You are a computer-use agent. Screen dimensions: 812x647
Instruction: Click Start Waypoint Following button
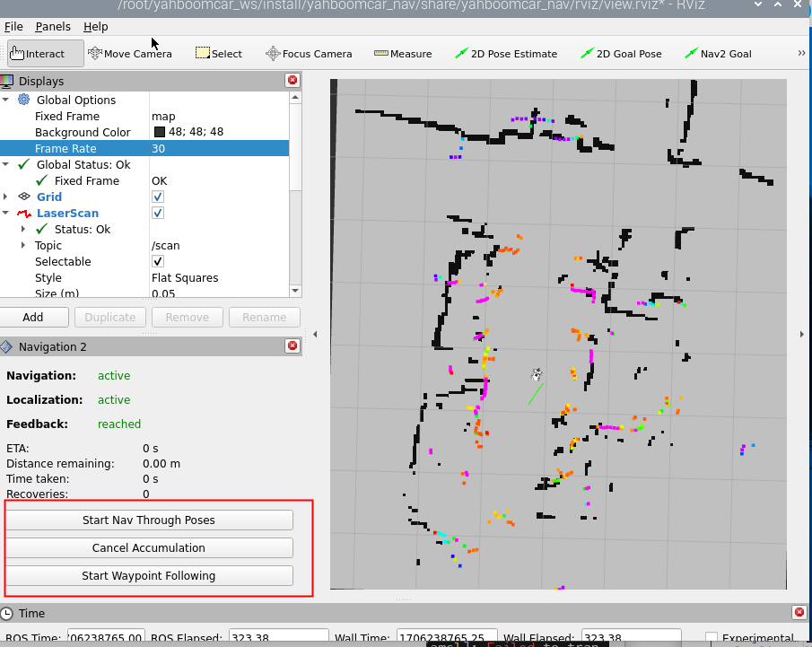click(x=149, y=575)
